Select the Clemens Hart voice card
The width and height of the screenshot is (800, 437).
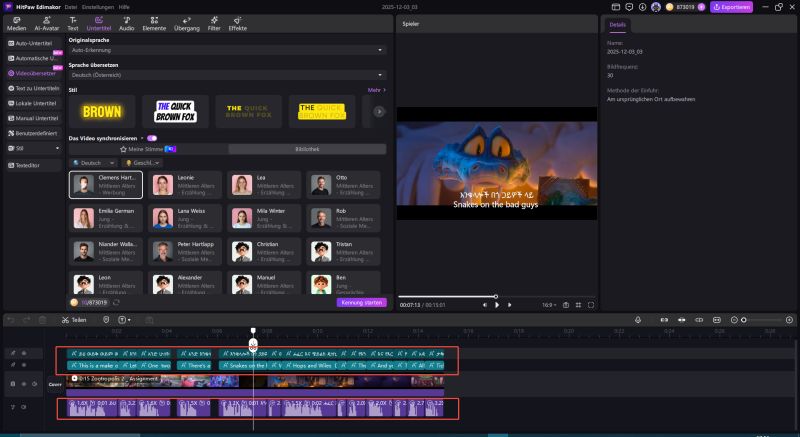click(106, 184)
